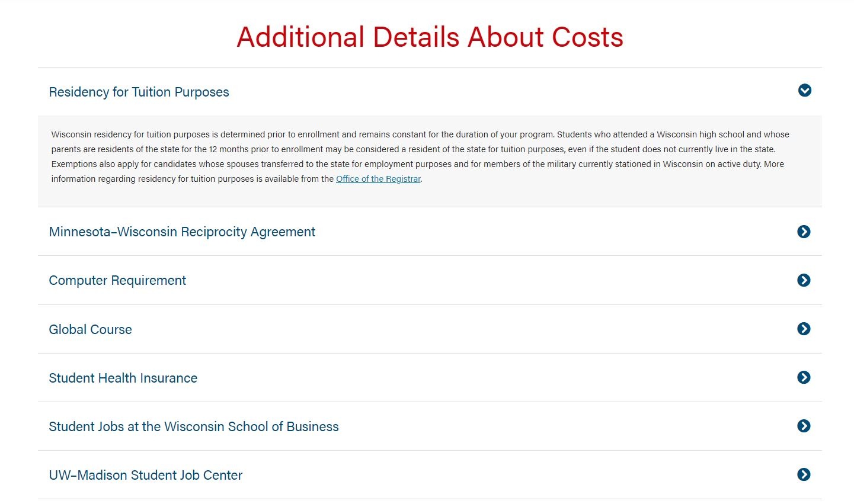This screenshot has height=504, width=854.
Task: Expand Student Jobs at the Wisconsin School of Business
Action: pos(194,426)
